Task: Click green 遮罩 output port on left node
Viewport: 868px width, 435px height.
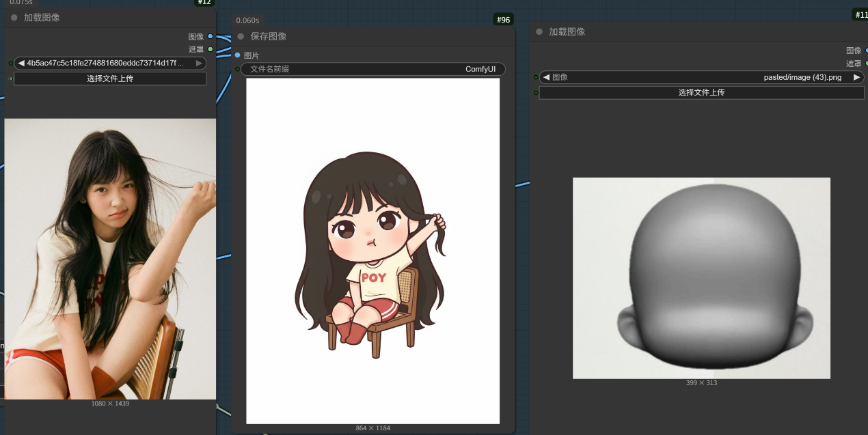Action: (x=211, y=49)
